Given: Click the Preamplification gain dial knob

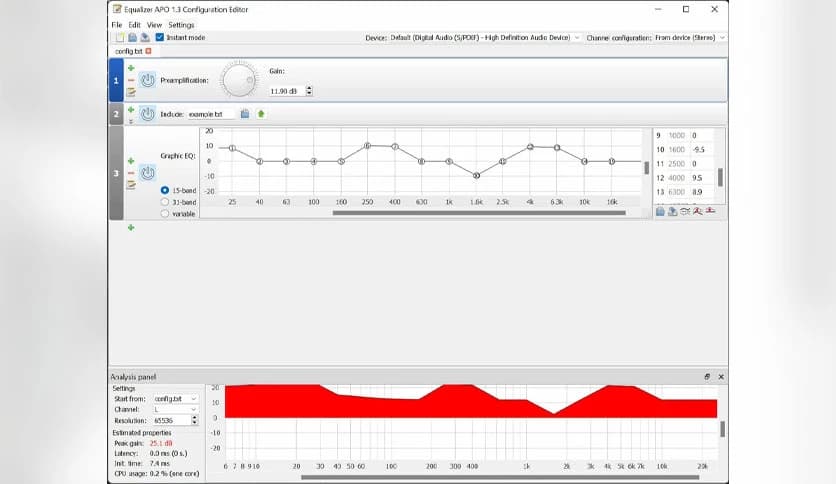Looking at the screenshot, I should tap(239, 80).
